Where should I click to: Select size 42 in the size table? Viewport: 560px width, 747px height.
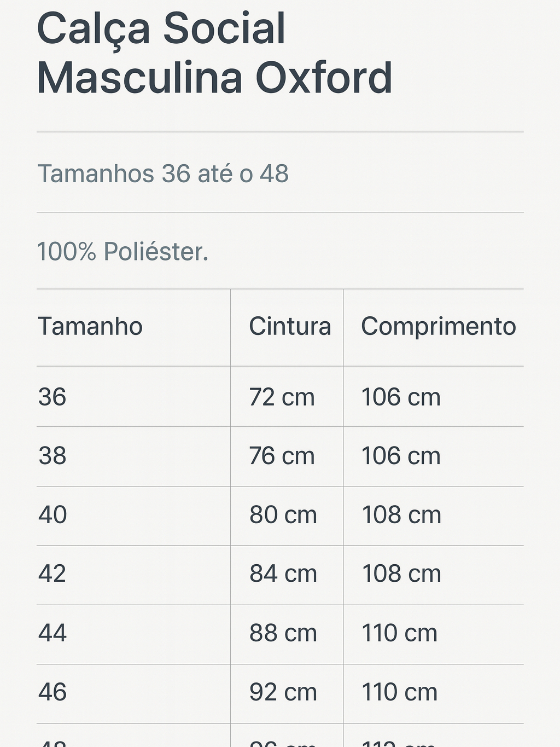52,574
